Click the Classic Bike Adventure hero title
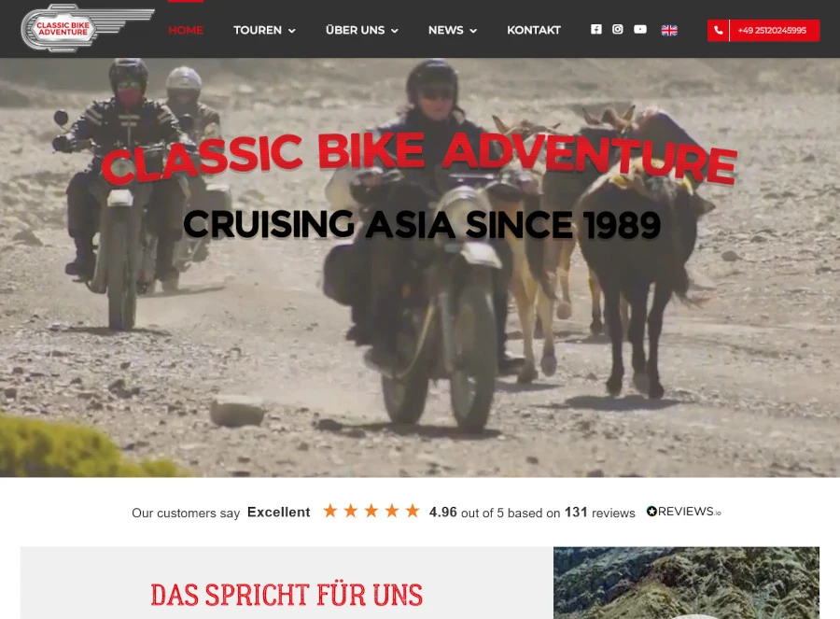The image size is (840, 619). [x=419, y=158]
